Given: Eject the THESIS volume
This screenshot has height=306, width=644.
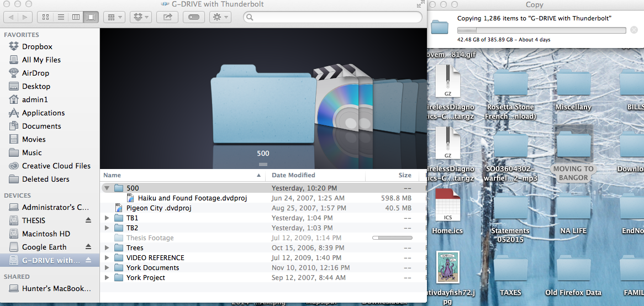Looking at the screenshot, I should (88, 220).
